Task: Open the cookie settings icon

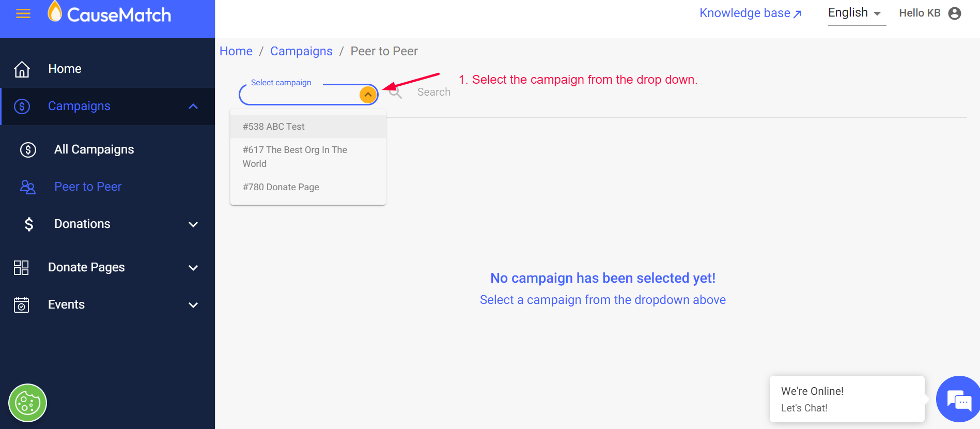Action: [x=28, y=403]
